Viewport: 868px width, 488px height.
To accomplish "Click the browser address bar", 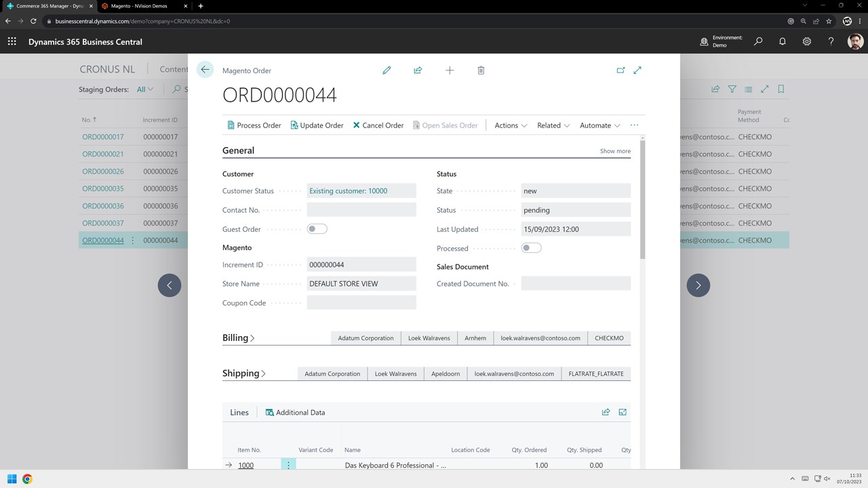I will [x=414, y=21].
